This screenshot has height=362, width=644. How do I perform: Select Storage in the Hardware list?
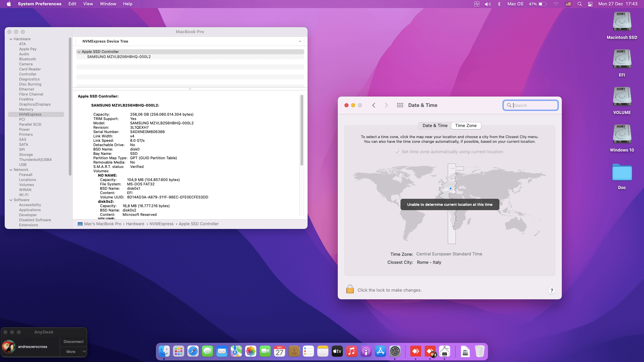[x=26, y=155]
